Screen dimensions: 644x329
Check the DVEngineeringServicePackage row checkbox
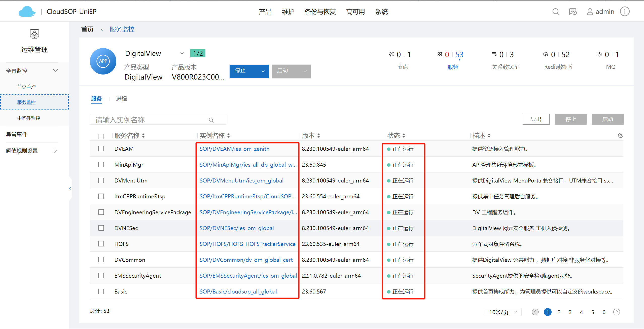(101, 212)
